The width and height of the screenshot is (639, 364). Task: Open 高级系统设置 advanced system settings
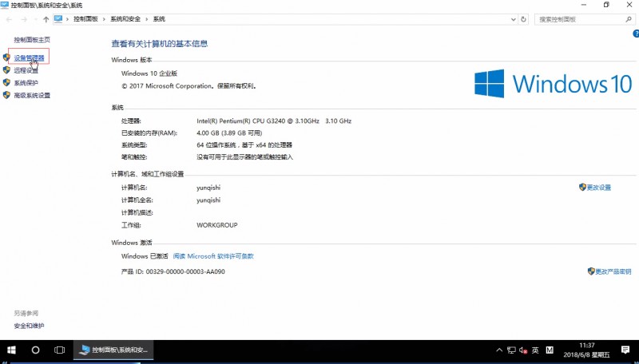[32, 96]
